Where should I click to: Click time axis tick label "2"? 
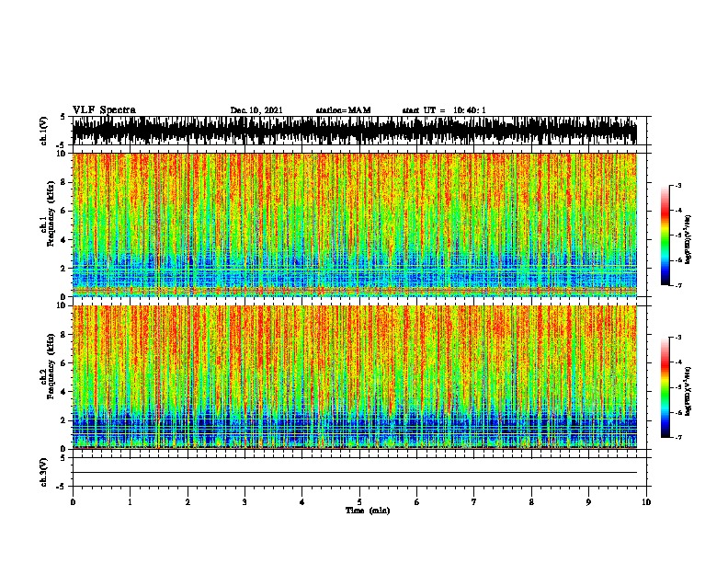pyautogui.click(x=188, y=501)
